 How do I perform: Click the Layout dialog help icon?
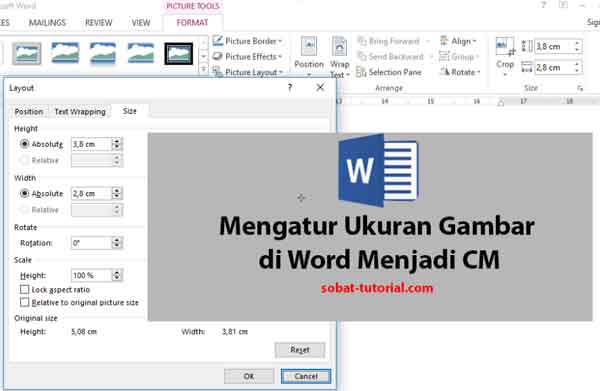pyautogui.click(x=290, y=88)
